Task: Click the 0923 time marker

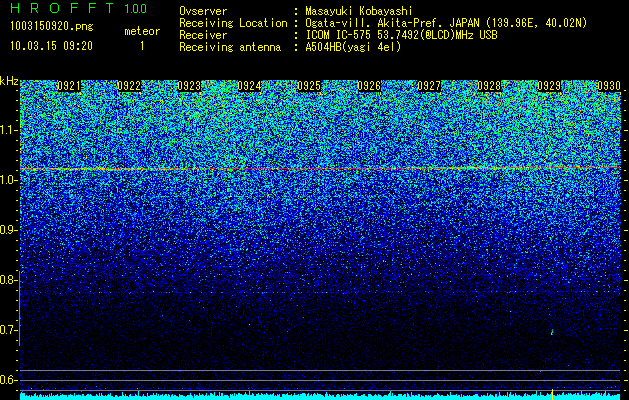Action: [x=189, y=86]
